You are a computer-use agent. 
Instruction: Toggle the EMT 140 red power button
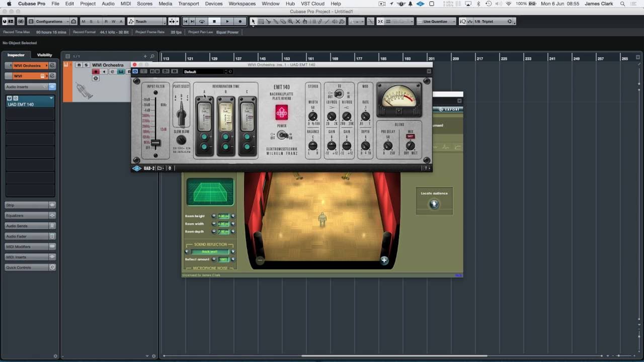click(x=282, y=113)
